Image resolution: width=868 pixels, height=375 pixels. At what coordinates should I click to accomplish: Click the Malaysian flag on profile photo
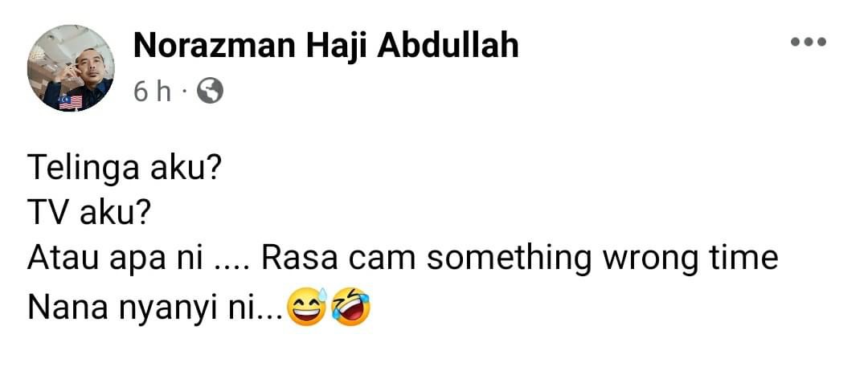click(x=70, y=102)
